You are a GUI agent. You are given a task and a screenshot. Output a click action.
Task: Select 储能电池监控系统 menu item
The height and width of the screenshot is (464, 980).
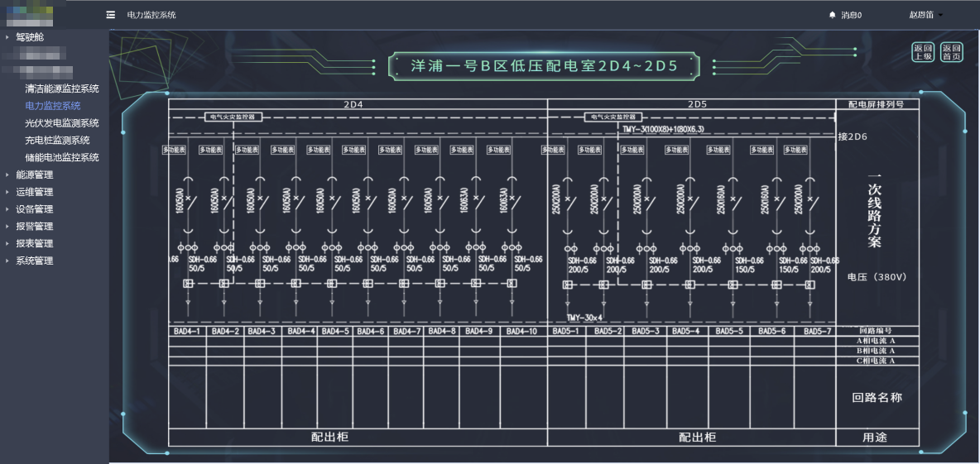[62, 157]
